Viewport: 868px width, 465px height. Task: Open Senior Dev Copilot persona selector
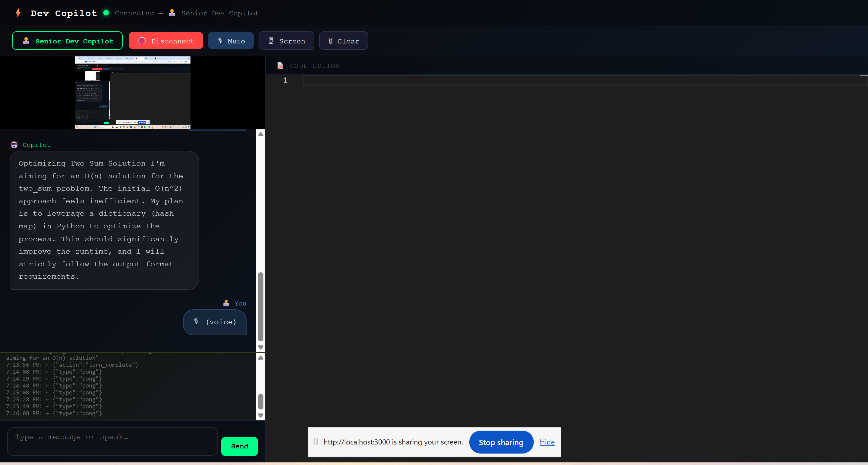click(x=68, y=41)
